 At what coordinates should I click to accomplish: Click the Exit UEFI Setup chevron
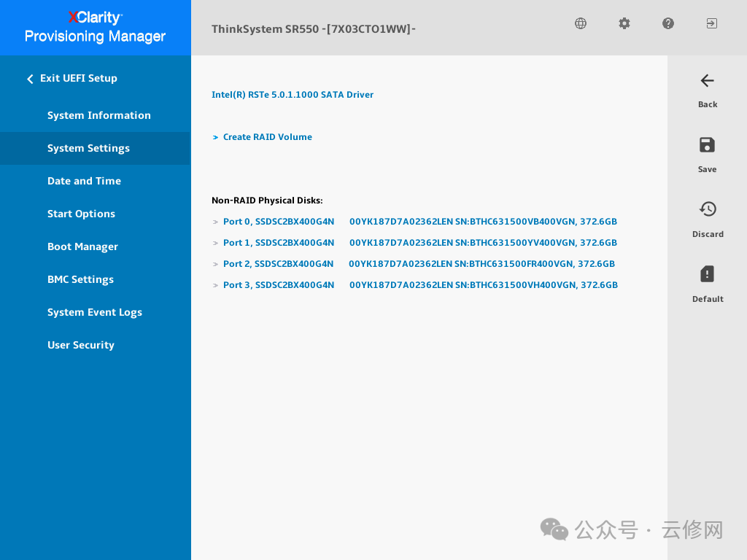pyautogui.click(x=30, y=79)
